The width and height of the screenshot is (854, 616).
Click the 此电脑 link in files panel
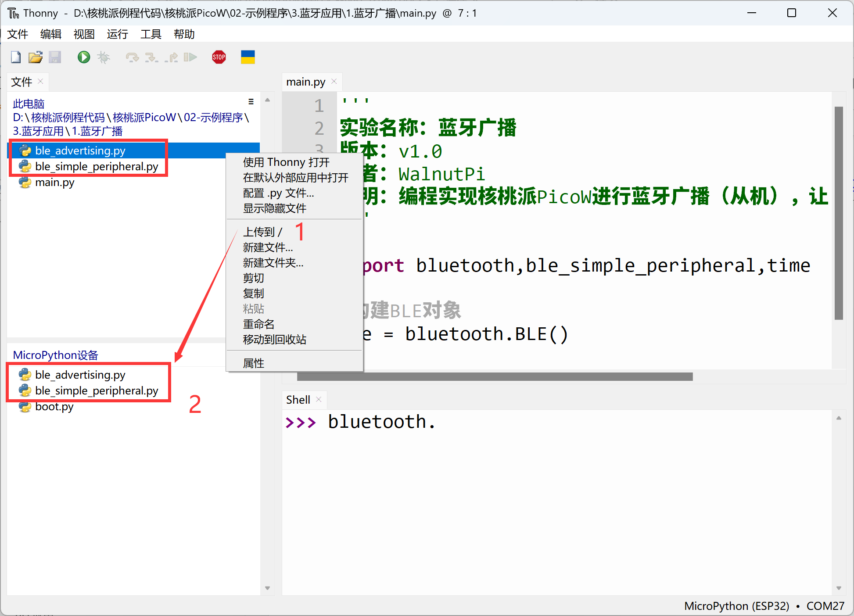(x=29, y=104)
